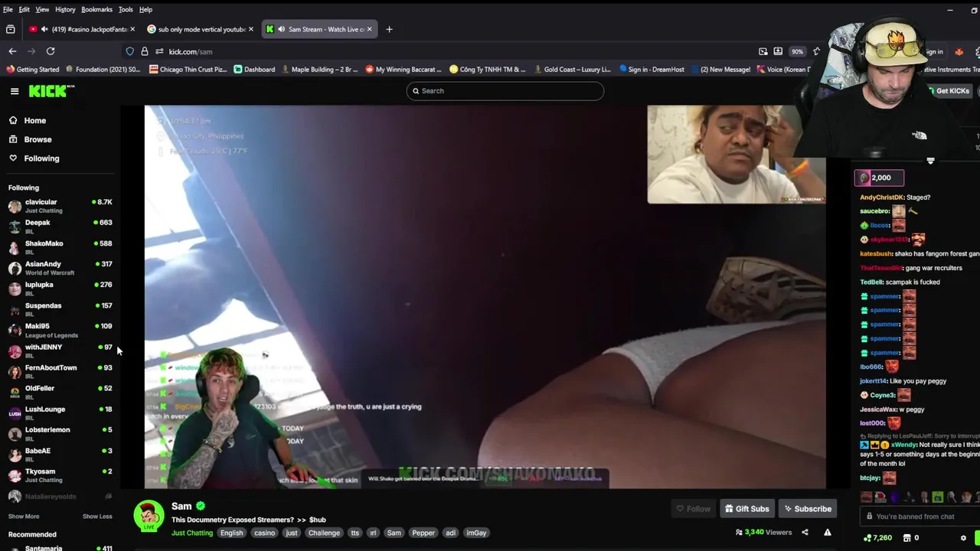The width and height of the screenshot is (980, 551).
Task: Click the 2,000 gift badge in chat
Action: coord(879,178)
